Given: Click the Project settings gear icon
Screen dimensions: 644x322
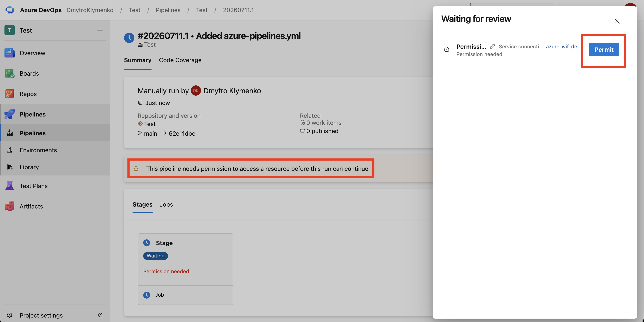Looking at the screenshot, I should click(10, 315).
